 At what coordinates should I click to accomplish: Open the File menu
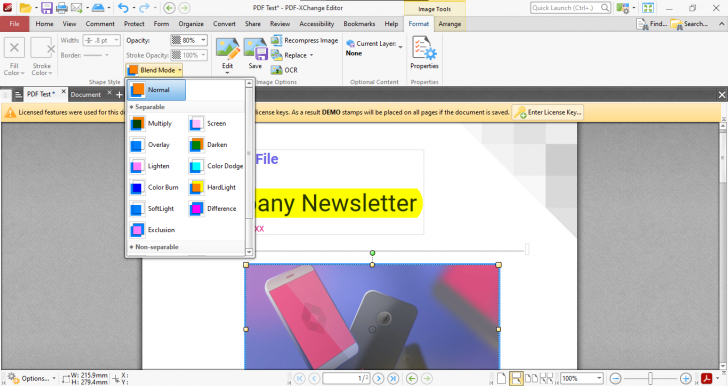coord(14,24)
